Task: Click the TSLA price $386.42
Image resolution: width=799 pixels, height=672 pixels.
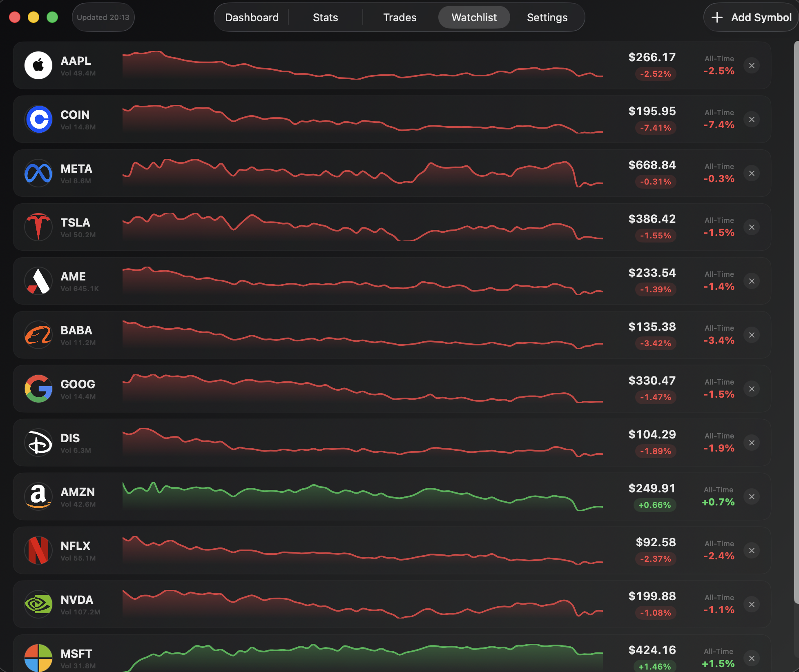Action: 652,219
